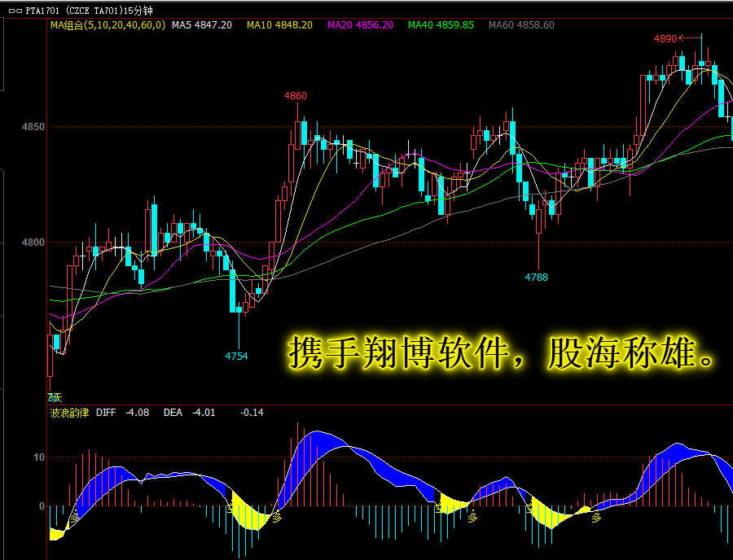Click the 4754 low price label

236,357
